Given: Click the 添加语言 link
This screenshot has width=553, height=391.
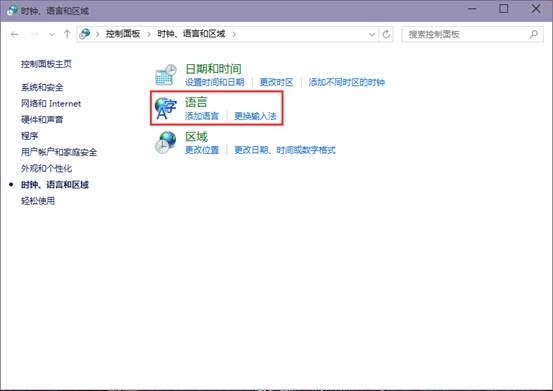Looking at the screenshot, I should (202, 116).
